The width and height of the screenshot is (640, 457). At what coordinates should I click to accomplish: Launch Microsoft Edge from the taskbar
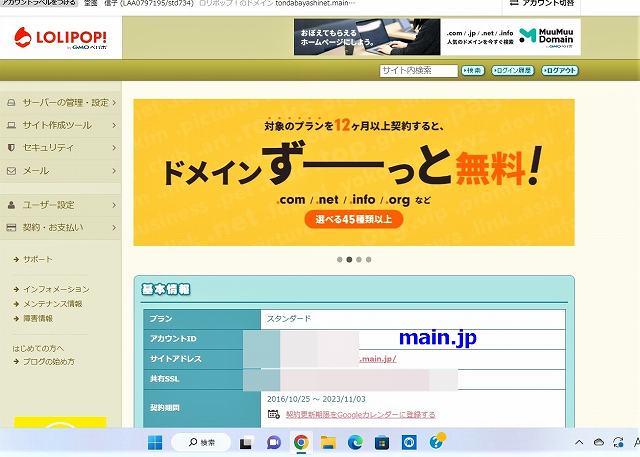355,442
